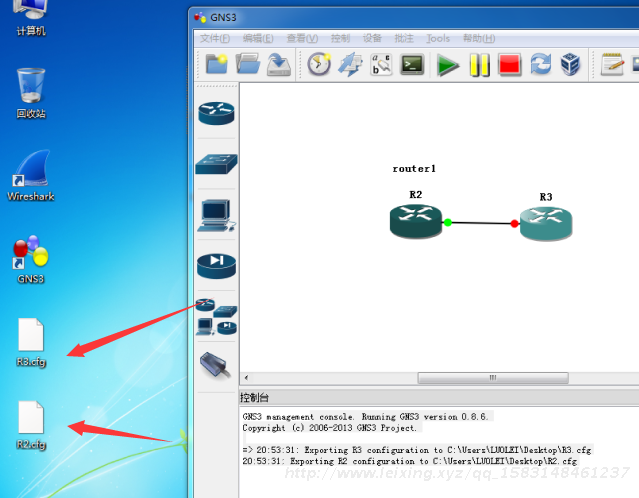Screen dimensions: 639x498
Task: Open the 批注 menu
Action: (x=404, y=38)
